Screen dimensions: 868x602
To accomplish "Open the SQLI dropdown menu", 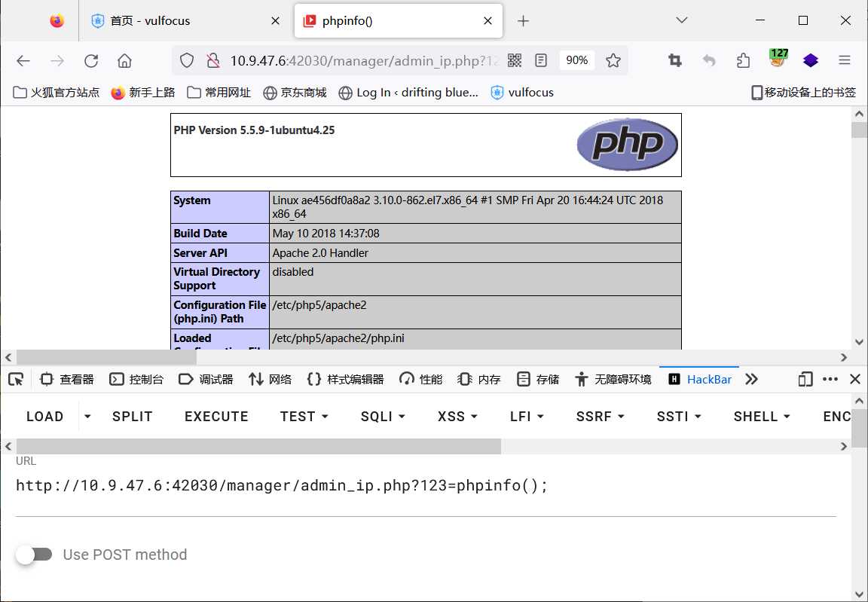I will pos(383,417).
